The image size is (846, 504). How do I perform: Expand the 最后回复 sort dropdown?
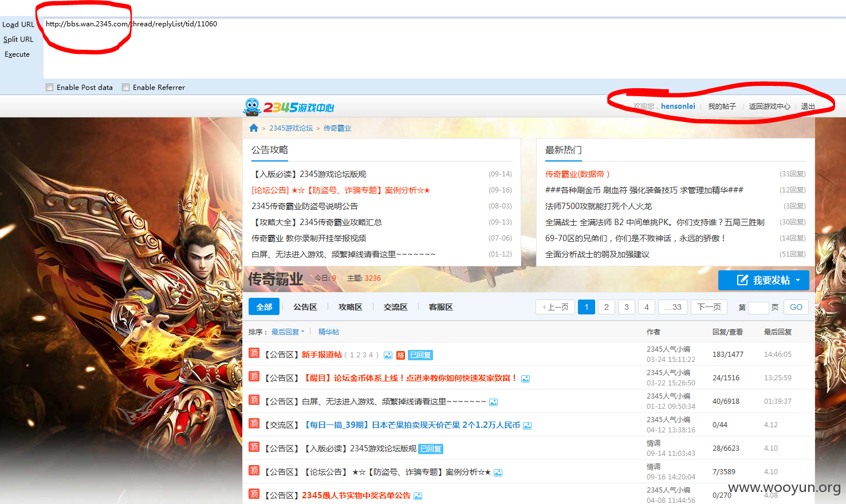point(288,332)
